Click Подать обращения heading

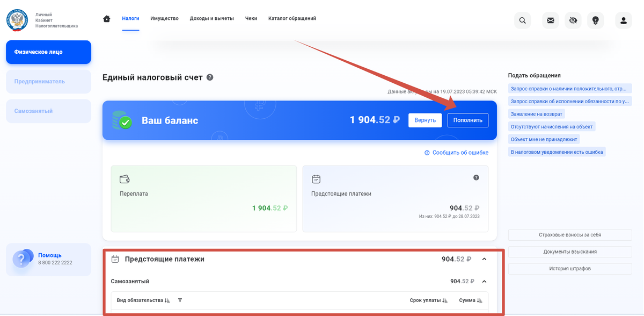[x=535, y=75]
